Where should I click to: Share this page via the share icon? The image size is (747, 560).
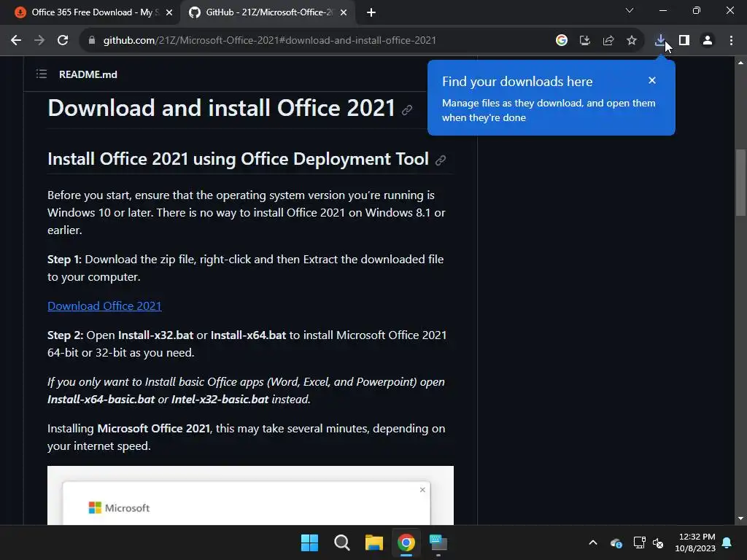click(x=608, y=41)
